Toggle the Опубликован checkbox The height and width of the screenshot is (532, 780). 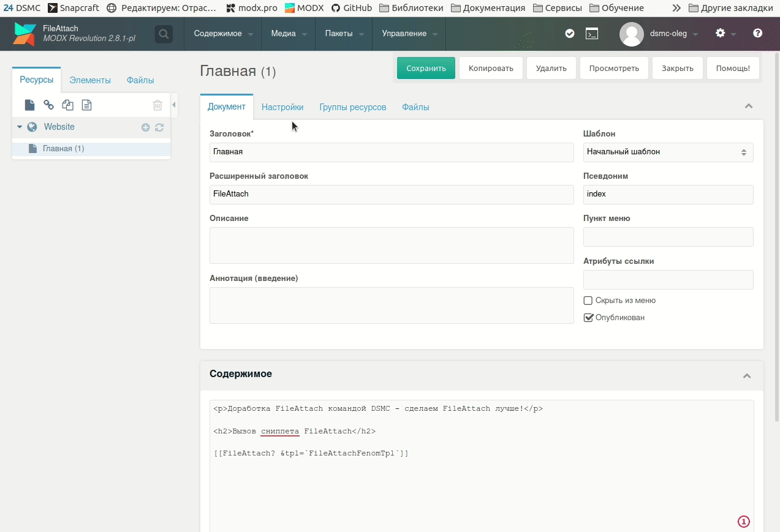pyautogui.click(x=588, y=318)
